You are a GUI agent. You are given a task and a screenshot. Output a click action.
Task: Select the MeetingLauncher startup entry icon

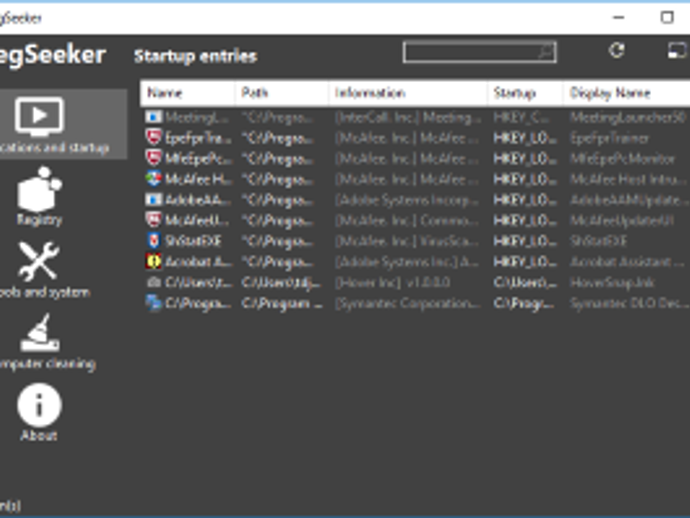tap(154, 117)
